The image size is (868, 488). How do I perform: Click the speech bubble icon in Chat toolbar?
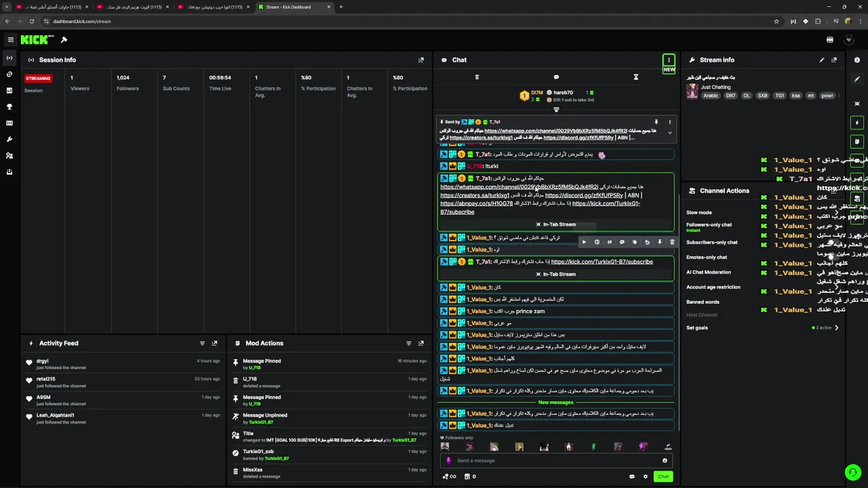[x=556, y=77]
